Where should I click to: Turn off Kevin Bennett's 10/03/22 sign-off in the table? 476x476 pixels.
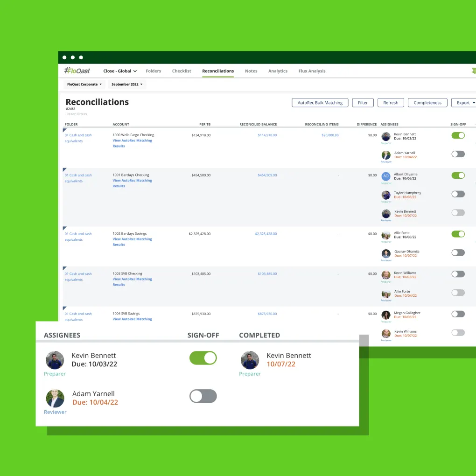tap(458, 135)
